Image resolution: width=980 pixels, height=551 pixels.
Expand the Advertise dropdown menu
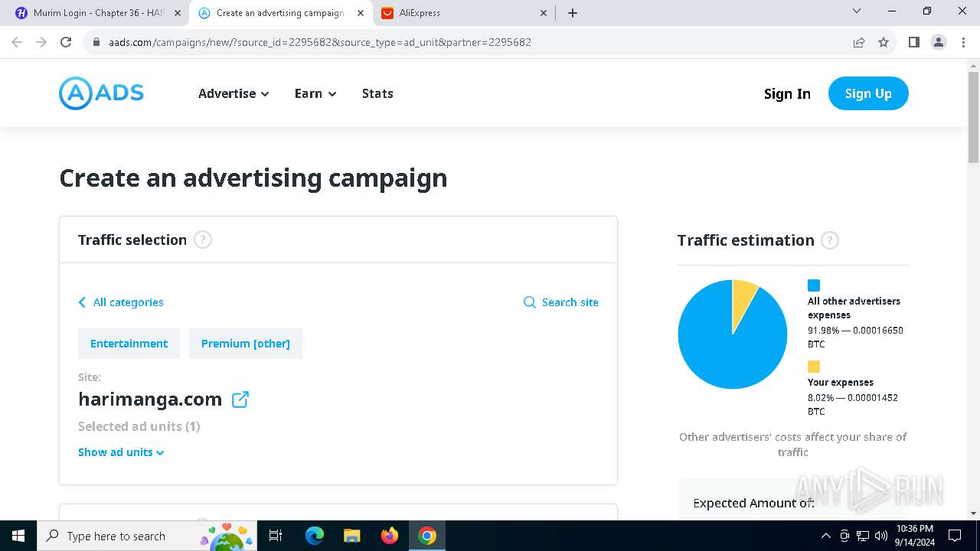point(234,93)
